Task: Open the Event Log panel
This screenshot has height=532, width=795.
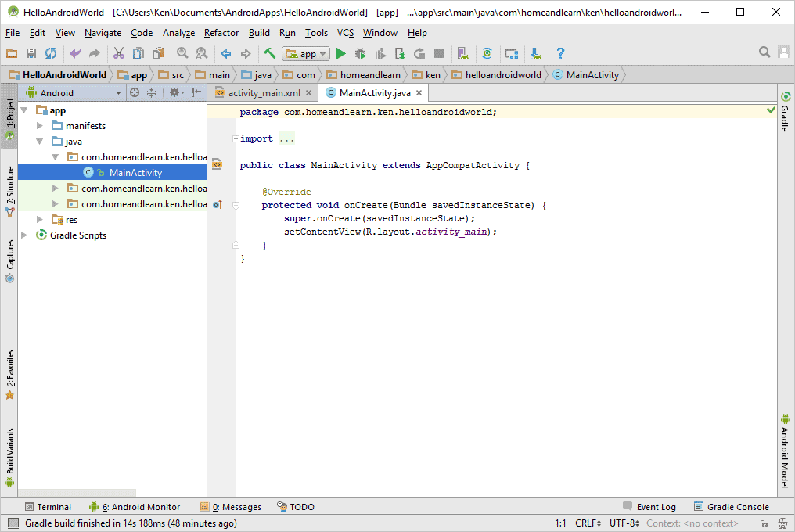Action: pyautogui.click(x=649, y=507)
